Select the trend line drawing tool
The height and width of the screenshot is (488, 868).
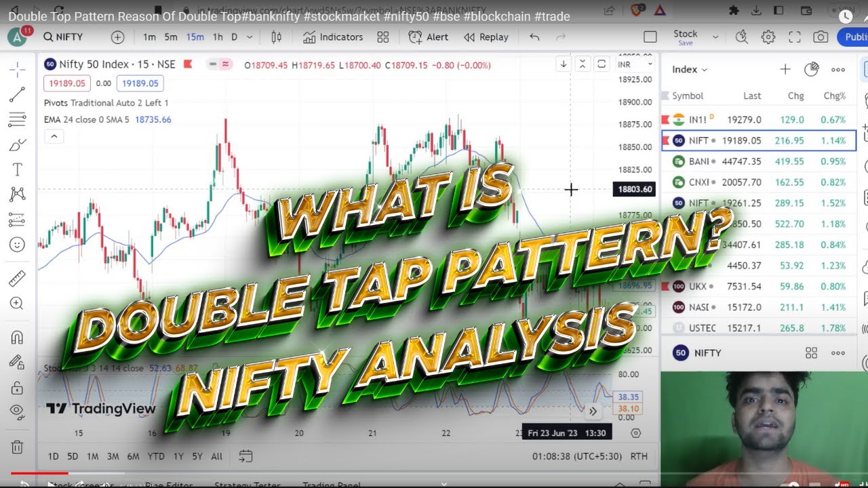click(18, 95)
